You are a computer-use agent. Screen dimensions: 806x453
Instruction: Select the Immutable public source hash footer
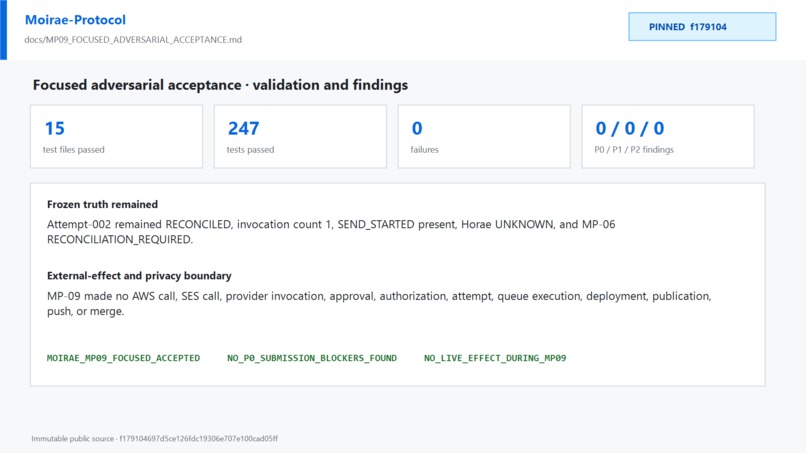155,439
